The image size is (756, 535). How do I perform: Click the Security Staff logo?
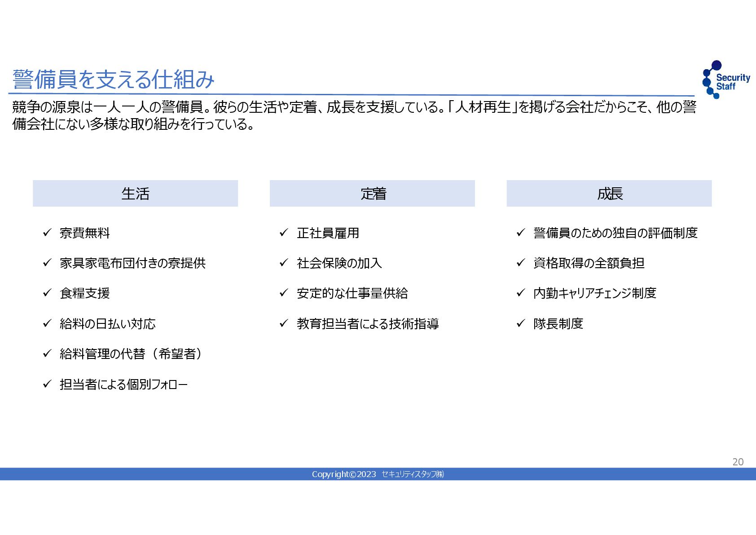point(726,80)
